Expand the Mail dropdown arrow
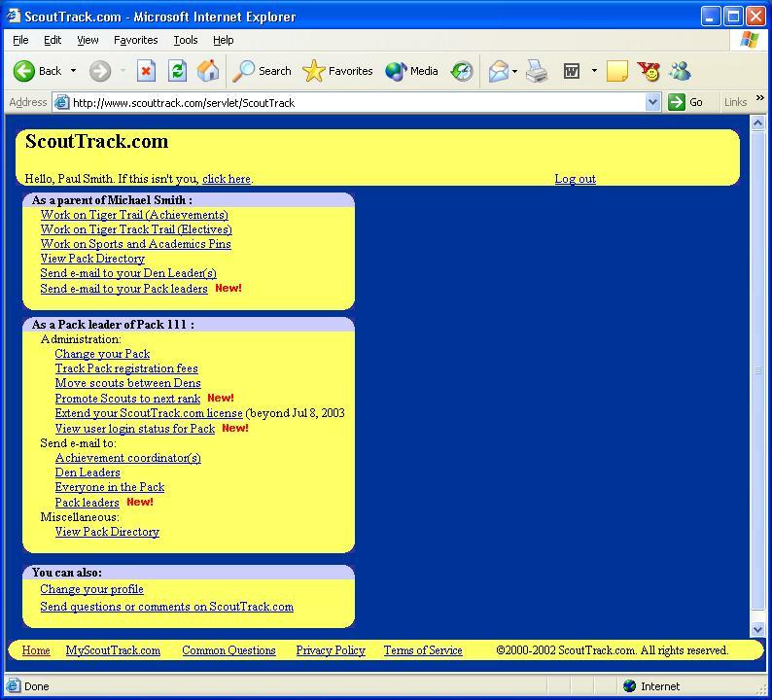The height and width of the screenshot is (700, 772). pyautogui.click(x=514, y=71)
